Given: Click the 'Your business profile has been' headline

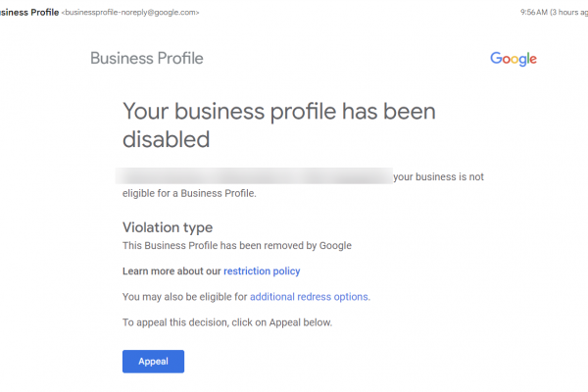Looking at the screenshot, I should (x=279, y=110).
